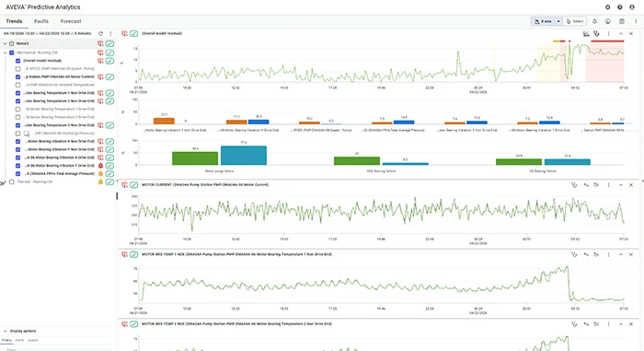
Task: Collapse the Overall model residual panel chevron
Action: click(621, 34)
